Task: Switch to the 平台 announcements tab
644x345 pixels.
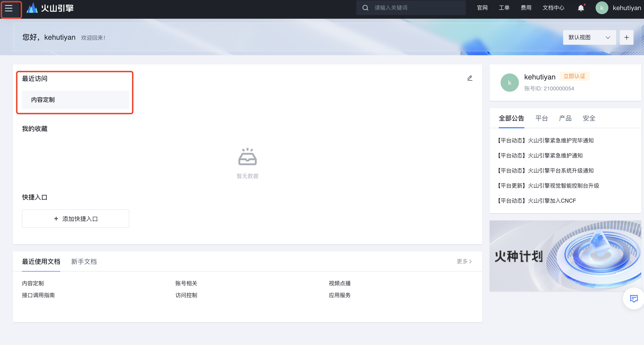Action: [541, 118]
